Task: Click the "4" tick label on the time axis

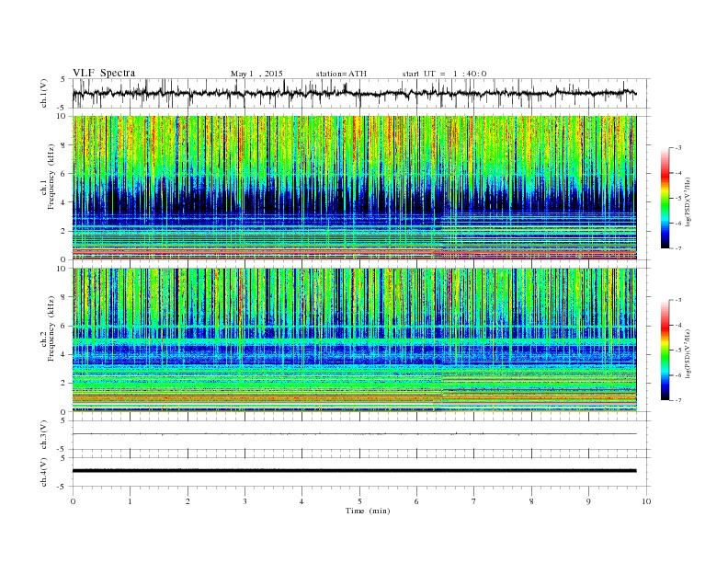Action: (x=302, y=501)
